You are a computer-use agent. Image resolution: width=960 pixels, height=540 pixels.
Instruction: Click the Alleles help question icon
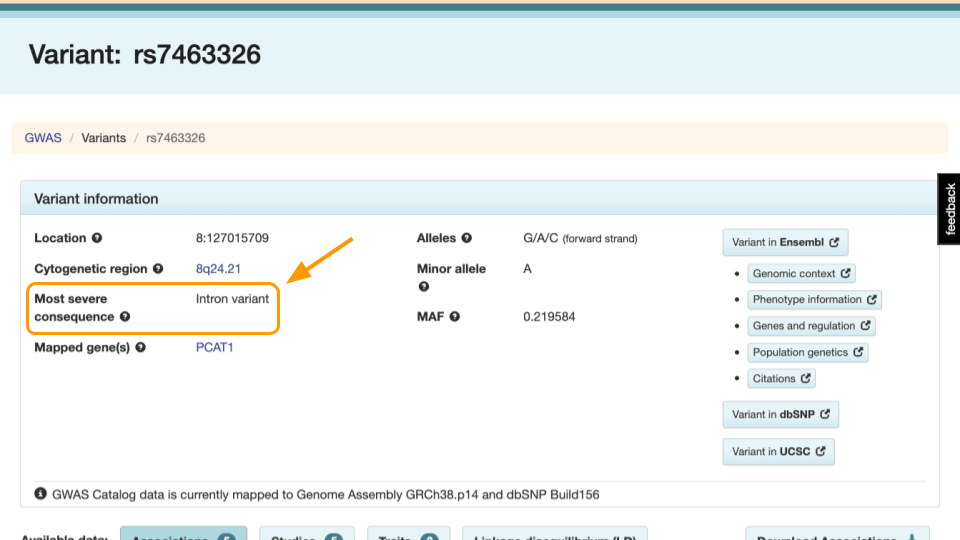coord(467,238)
